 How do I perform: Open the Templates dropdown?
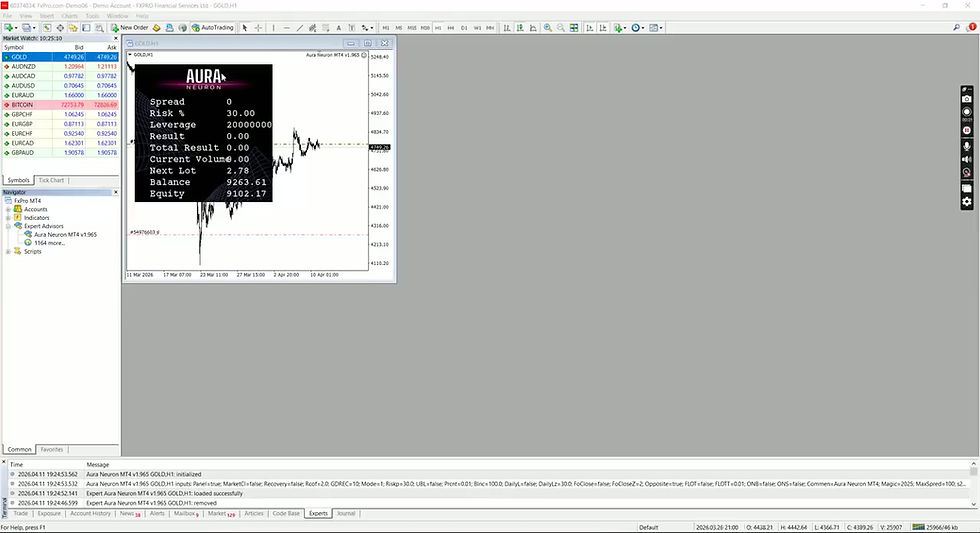click(x=655, y=27)
